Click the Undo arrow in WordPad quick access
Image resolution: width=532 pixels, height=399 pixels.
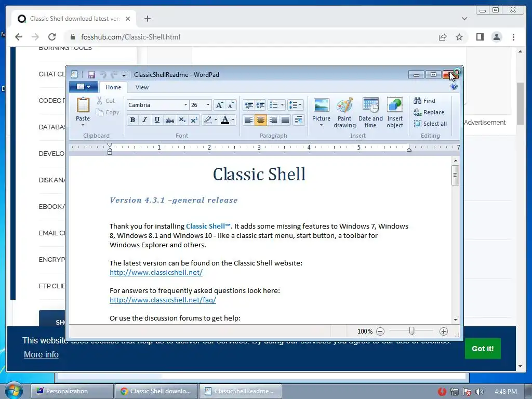click(103, 75)
